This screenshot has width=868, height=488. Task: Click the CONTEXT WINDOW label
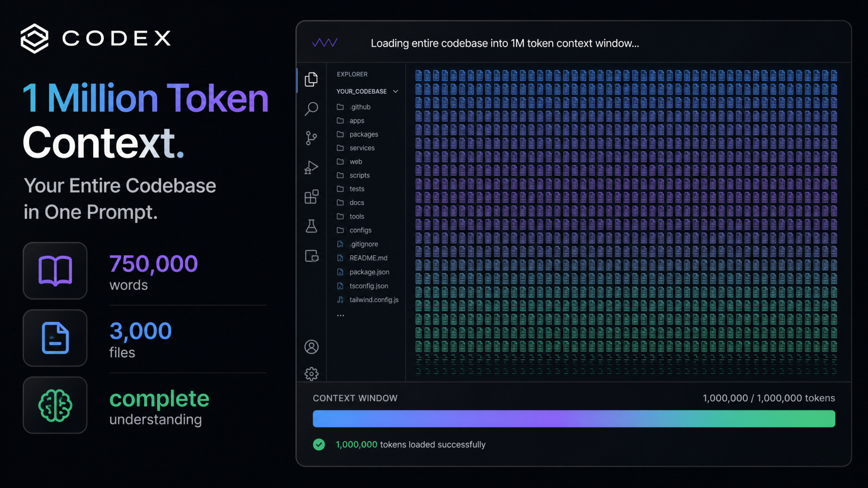pyautogui.click(x=355, y=398)
